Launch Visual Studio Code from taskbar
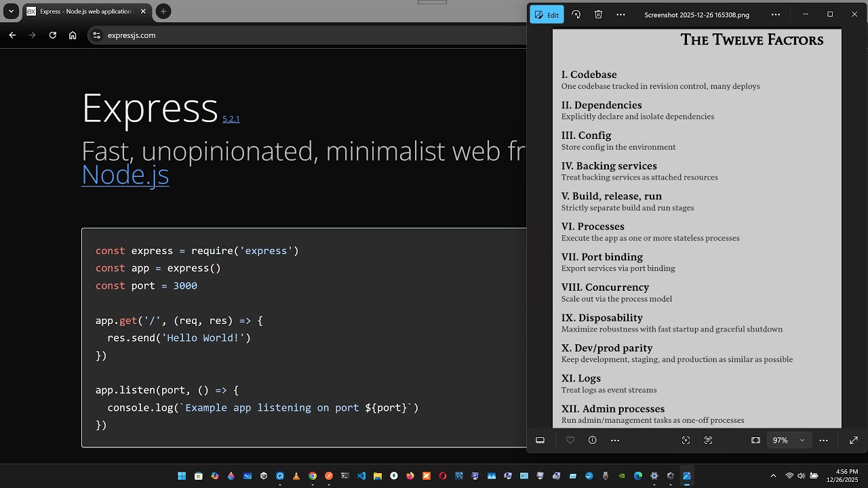The image size is (868, 488). (361, 476)
